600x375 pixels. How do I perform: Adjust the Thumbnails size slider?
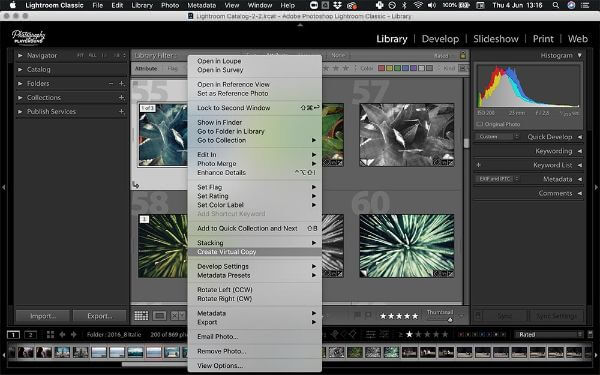(450, 320)
